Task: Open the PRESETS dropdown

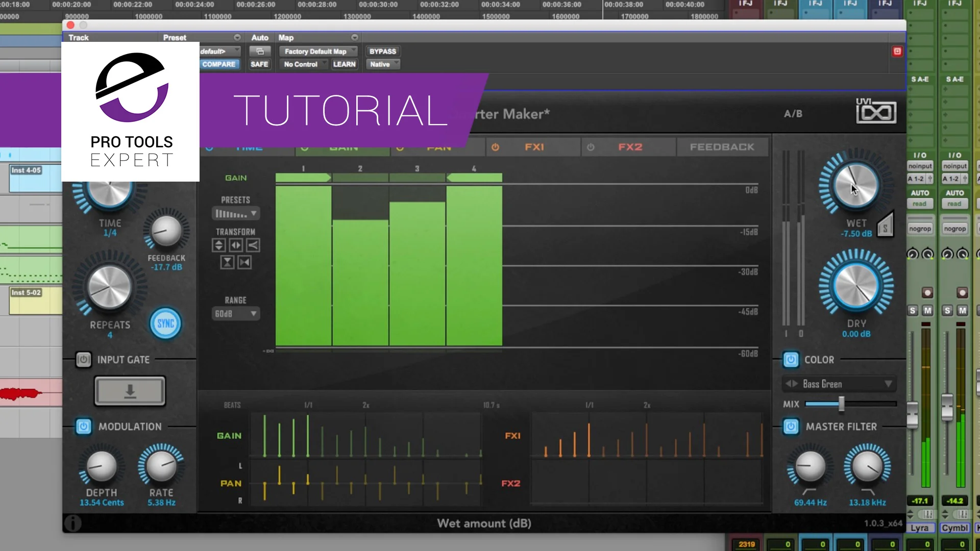Action: coord(235,213)
